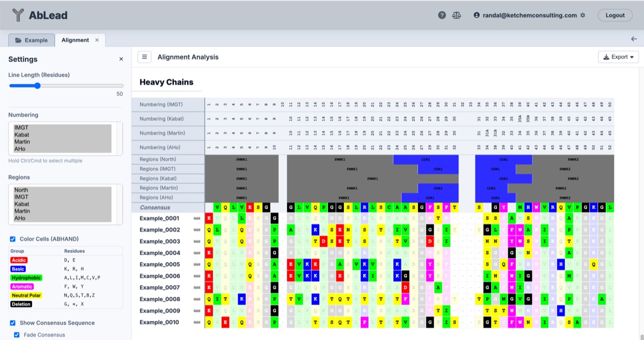644x340 pixels.
Task: Open the Export dropdown menu
Action: click(x=618, y=57)
